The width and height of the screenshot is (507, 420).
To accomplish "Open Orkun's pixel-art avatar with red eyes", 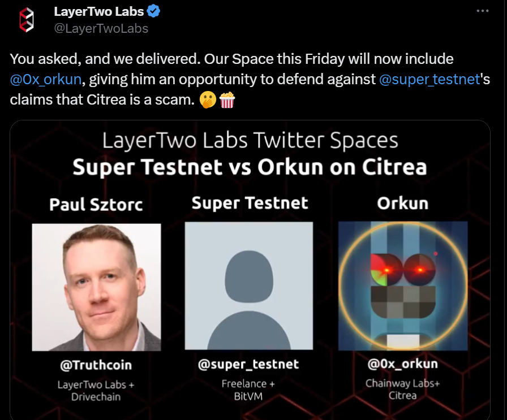I will (403, 286).
